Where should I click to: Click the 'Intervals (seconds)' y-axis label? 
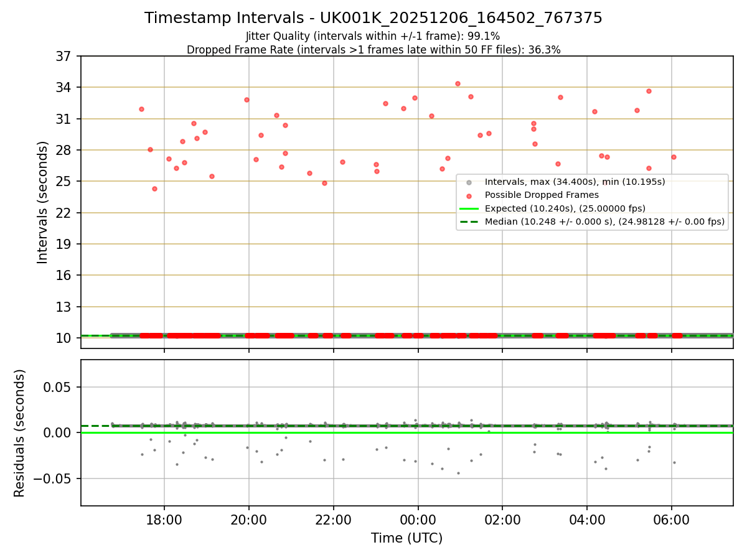43,202
